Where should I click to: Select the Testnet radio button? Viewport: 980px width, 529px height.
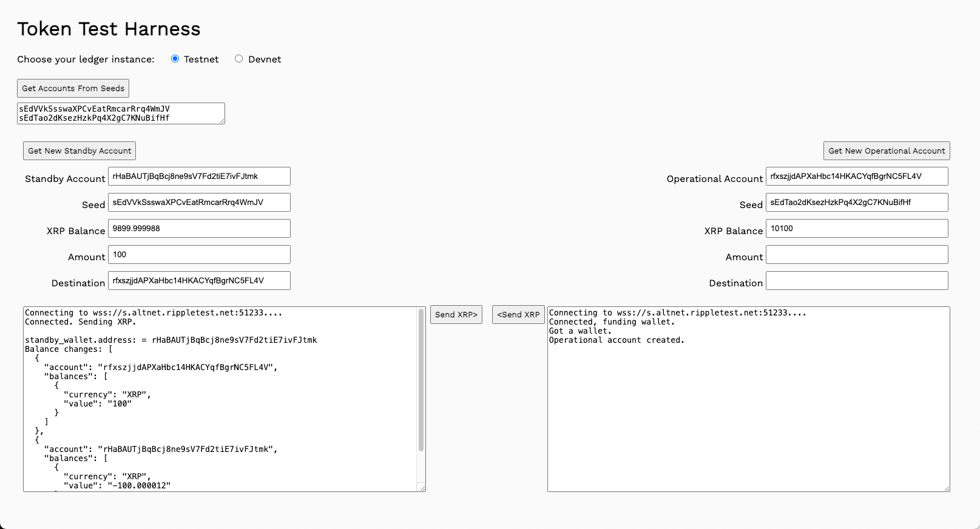tap(175, 59)
